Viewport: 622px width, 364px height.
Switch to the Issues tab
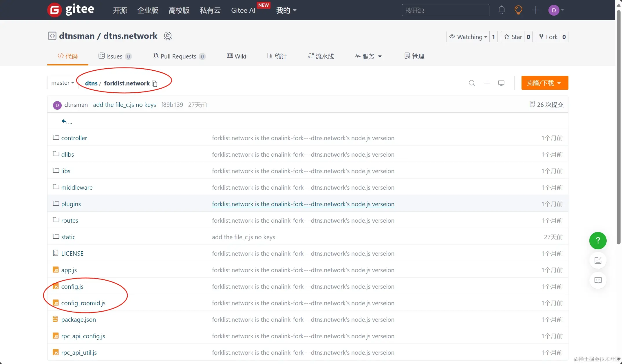pyautogui.click(x=115, y=56)
